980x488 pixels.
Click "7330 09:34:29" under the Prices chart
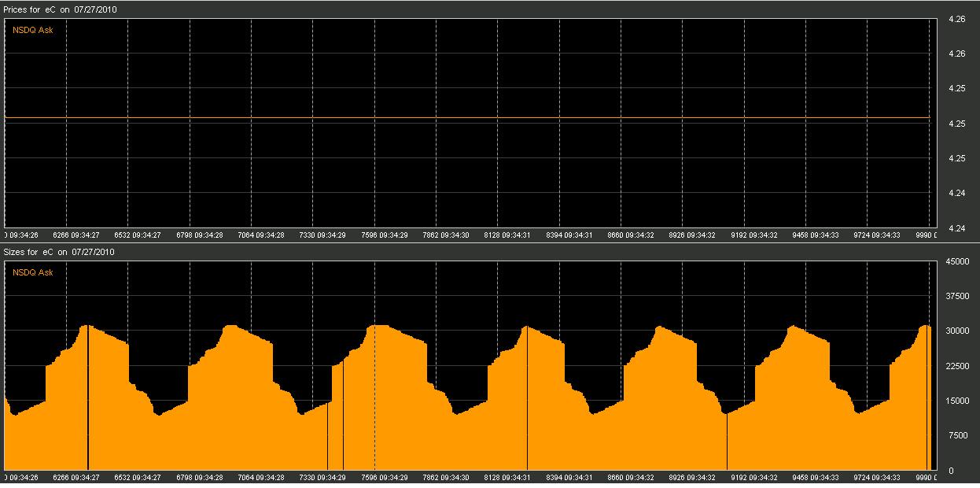click(x=322, y=235)
